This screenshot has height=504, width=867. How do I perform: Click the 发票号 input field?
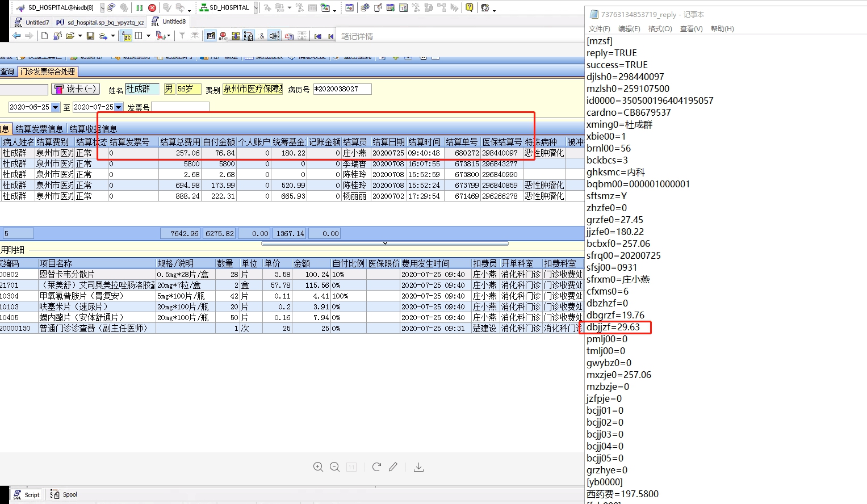(180, 107)
